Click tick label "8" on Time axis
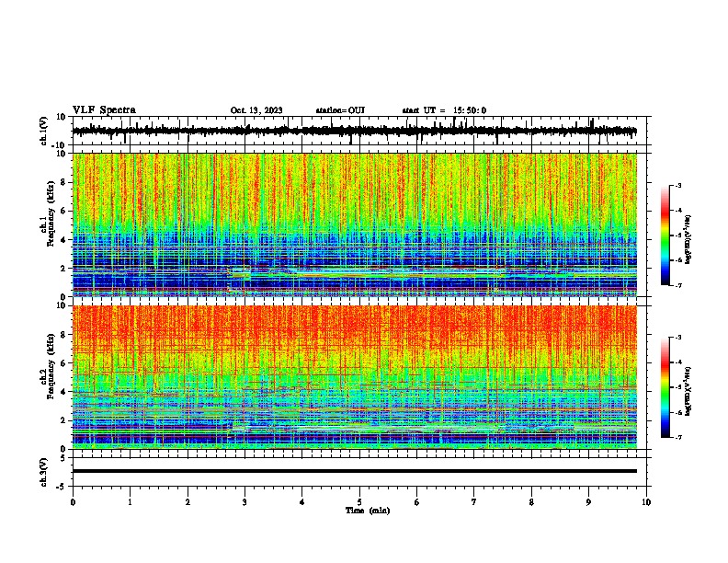The image size is (728, 563). (x=531, y=502)
